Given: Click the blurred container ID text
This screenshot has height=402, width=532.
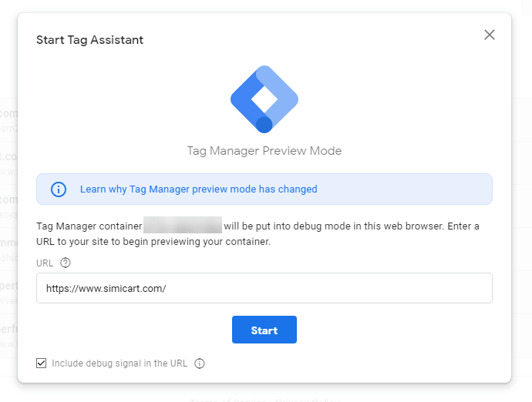Looking at the screenshot, I should tap(183, 225).
